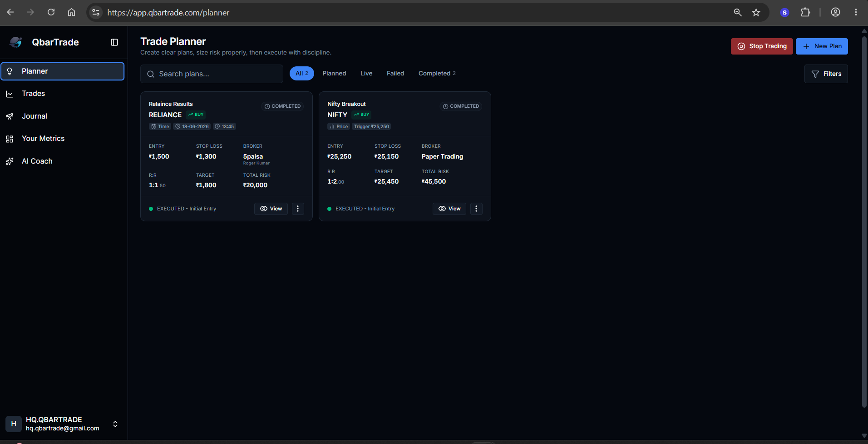Click the Planner lightbulb icon
This screenshot has height=444, width=868.
(x=10, y=71)
